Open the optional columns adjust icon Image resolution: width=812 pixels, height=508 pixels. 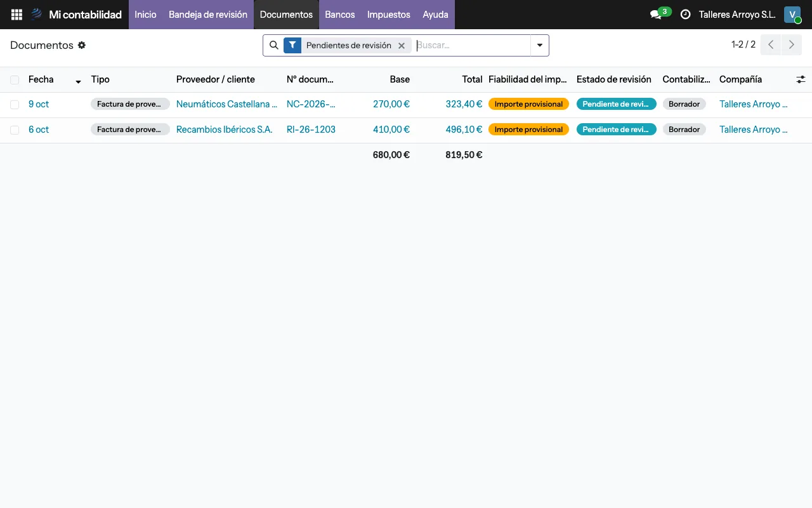click(x=801, y=79)
